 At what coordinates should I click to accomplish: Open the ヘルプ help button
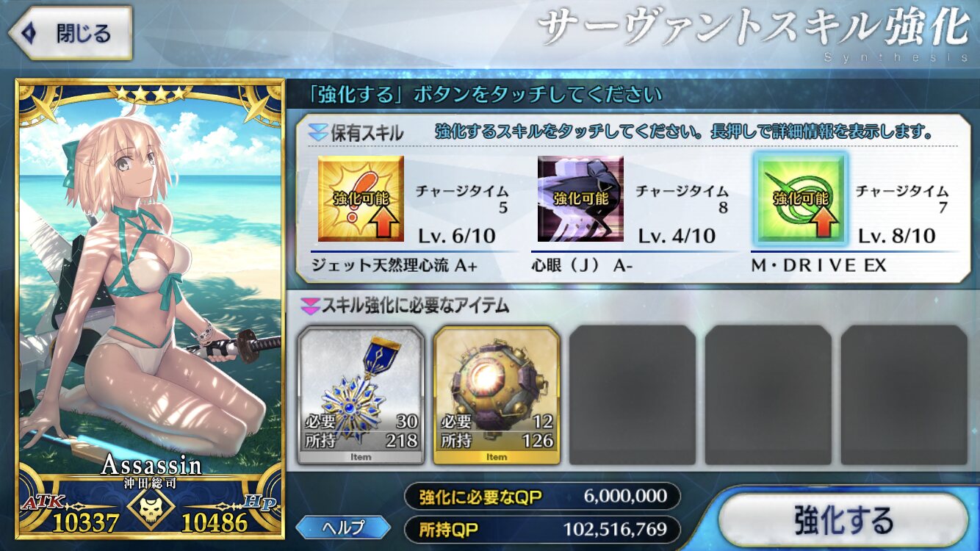(343, 527)
